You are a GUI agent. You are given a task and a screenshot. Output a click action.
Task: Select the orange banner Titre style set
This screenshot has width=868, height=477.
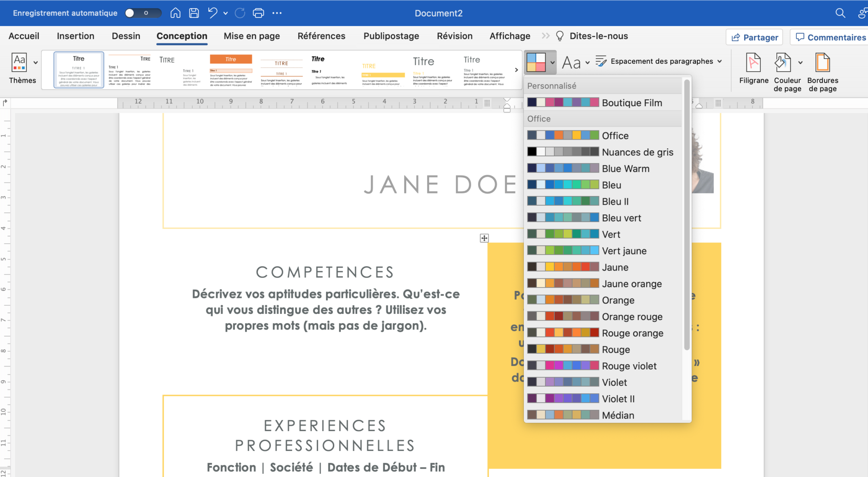click(231, 70)
